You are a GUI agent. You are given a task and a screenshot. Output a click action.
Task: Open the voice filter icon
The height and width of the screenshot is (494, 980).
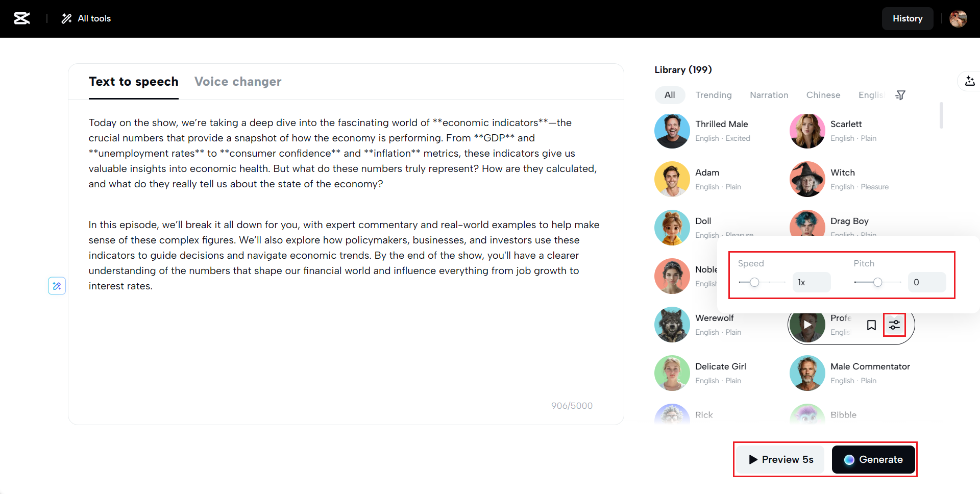pos(900,95)
